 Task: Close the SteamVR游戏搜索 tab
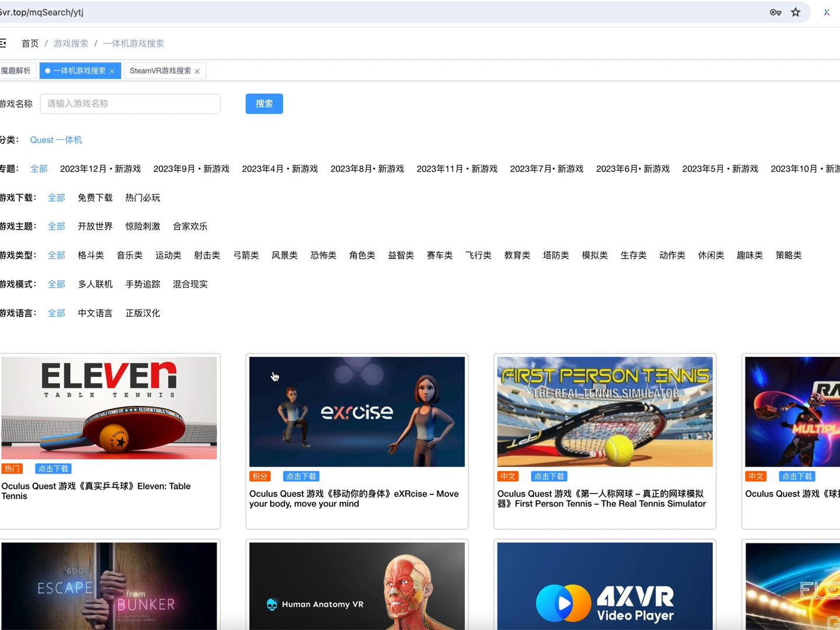click(197, 71)
